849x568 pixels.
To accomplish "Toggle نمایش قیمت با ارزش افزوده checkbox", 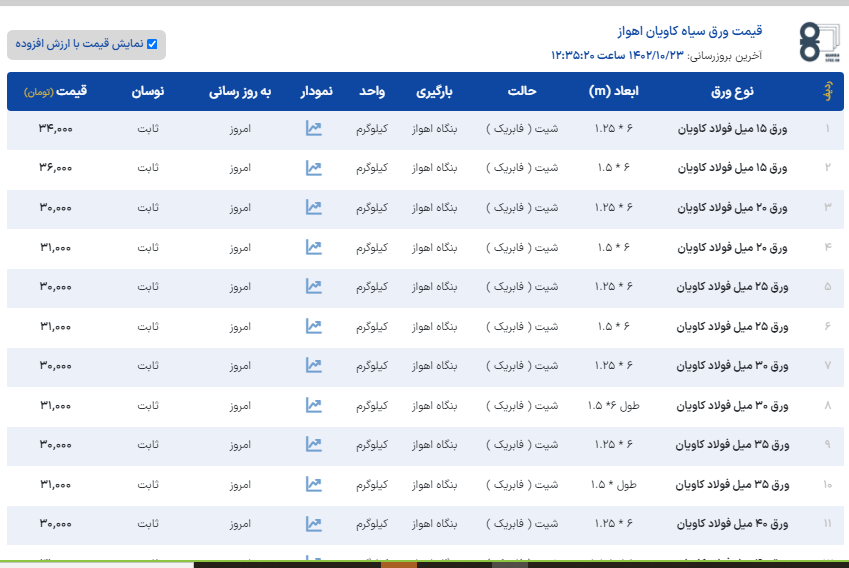I will coord(152,44).
